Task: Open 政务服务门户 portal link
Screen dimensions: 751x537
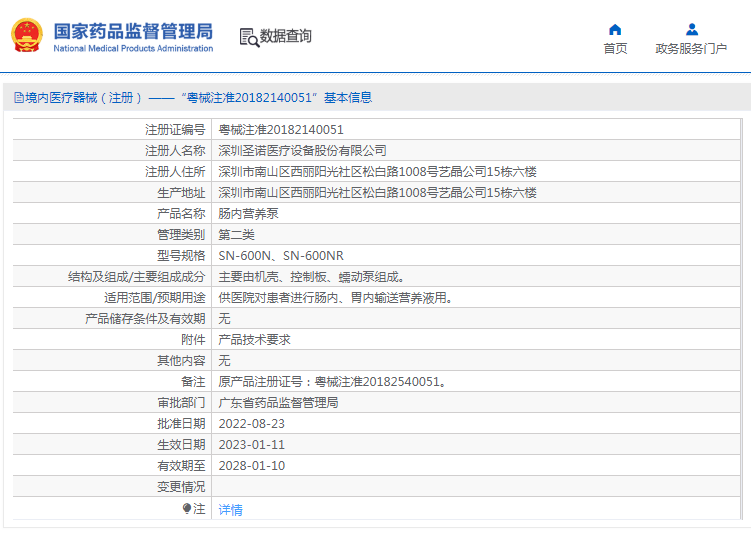Action: tap(691, 48)
